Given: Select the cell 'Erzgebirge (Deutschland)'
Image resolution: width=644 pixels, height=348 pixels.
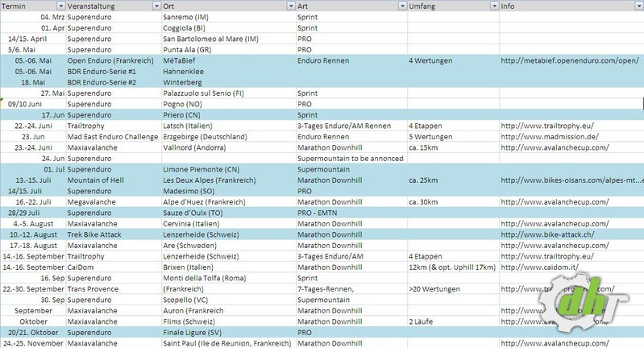Looking at the screenshot, I should pyautogui.click(x=229, y=137).
